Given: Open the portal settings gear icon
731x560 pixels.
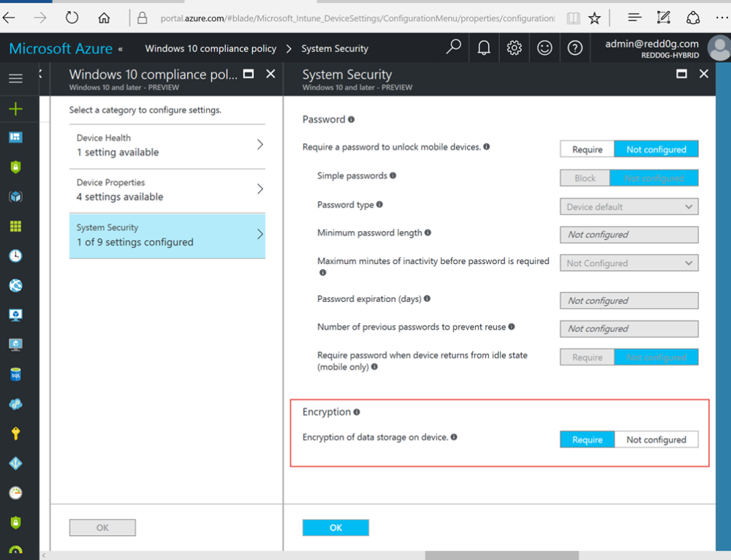Looking at the screenshot, I should [x=514, y=48].
